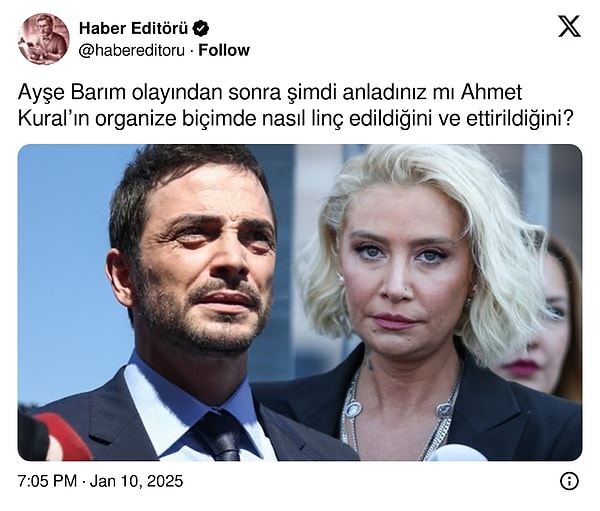Follow the Haber Editörü account
The width and height of the screenshot is (600, 511).
224,50
